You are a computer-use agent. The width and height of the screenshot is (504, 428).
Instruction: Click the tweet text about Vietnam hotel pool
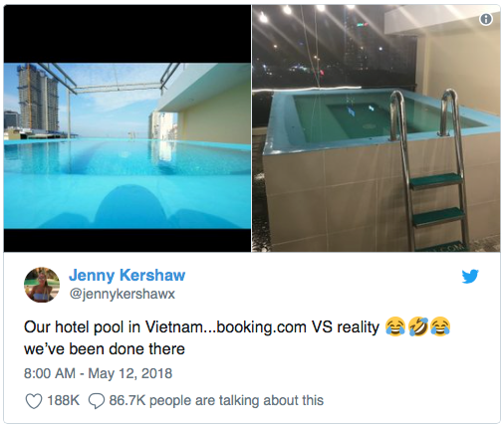[237, 337]
